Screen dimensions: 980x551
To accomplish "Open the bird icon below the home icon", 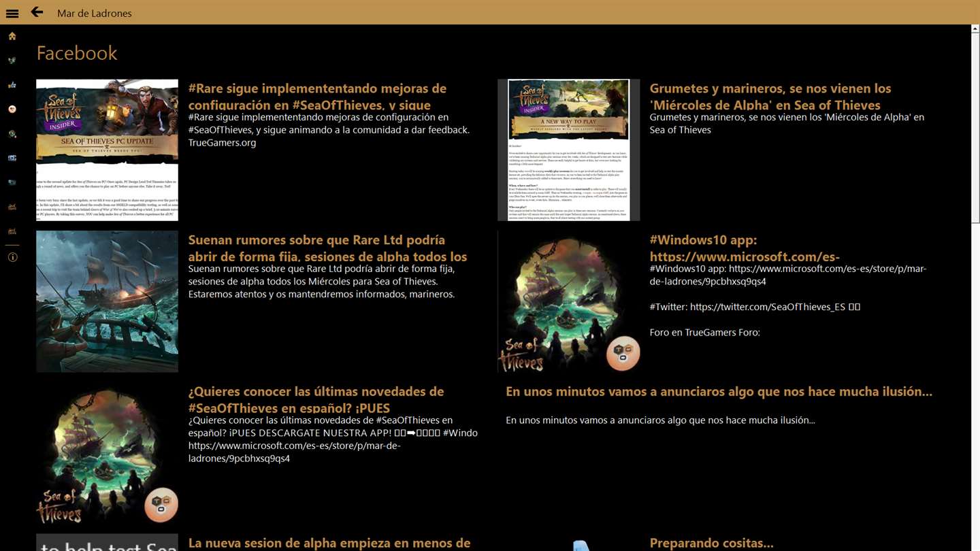I will click(x=12, y=61).
